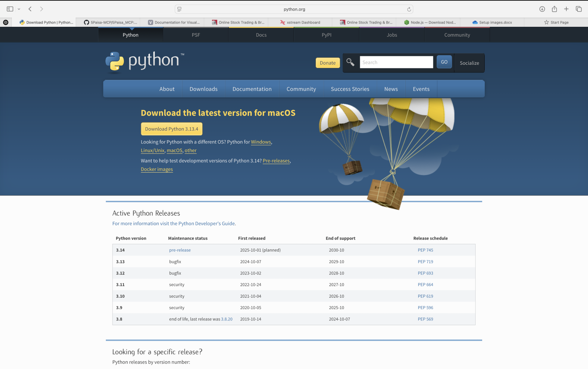This screenshot has width=588, height=369.
Task: Open the 3.8.20 last release link
Action: coord(227,319)
